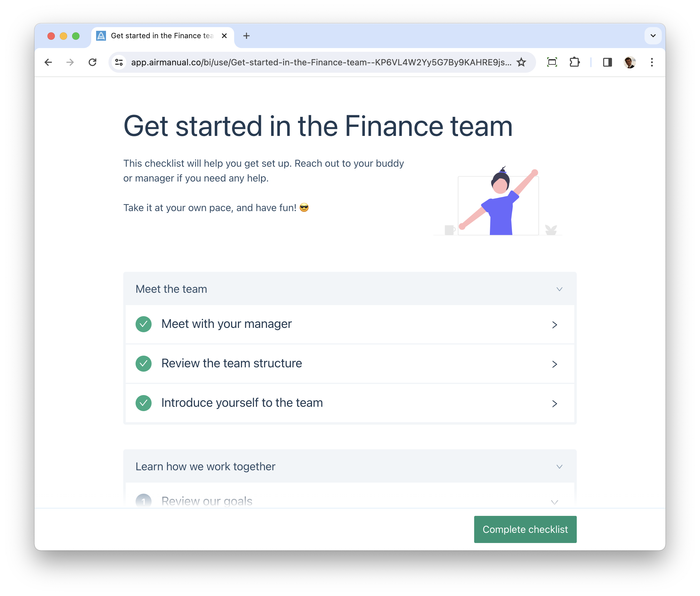Open Review the team structure arrow

point(554,364)
